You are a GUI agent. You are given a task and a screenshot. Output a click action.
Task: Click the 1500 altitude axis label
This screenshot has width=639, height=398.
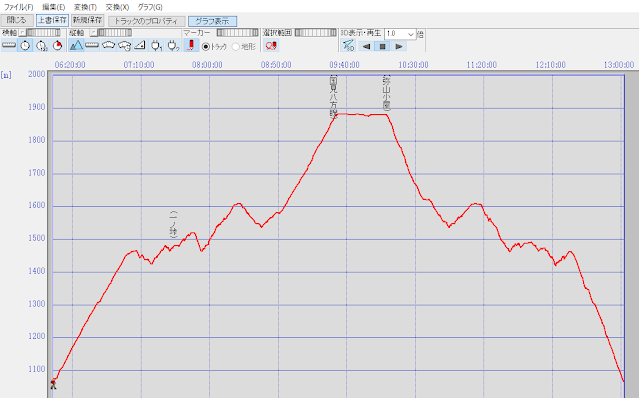37,239
